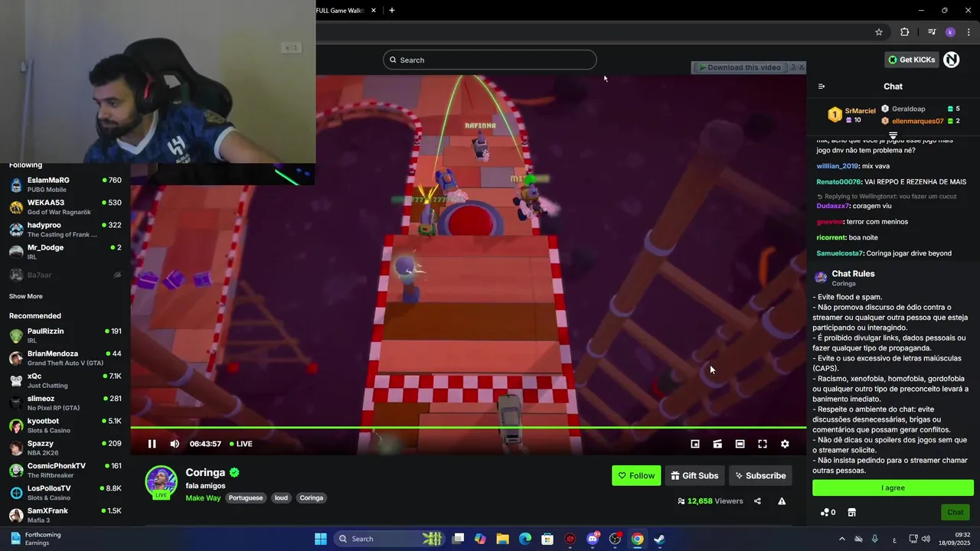The height and width of the screenshot is (551, 980).
Task: Jump to LIVE in the stream player
Action: tap(241, 444)
